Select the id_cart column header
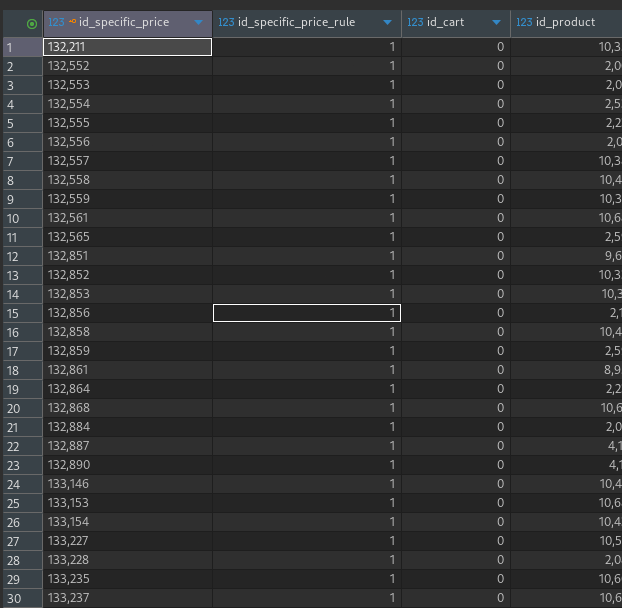 456,24
